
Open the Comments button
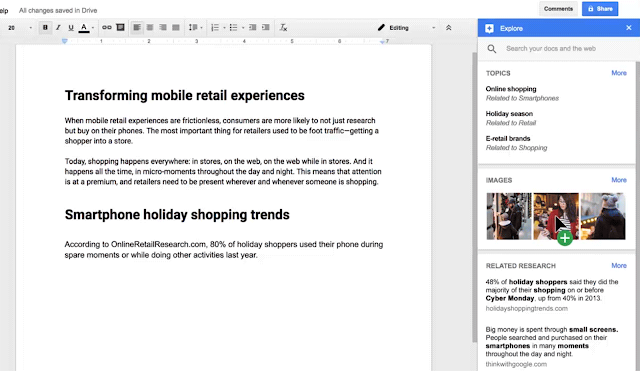click(x=558, y=9)
